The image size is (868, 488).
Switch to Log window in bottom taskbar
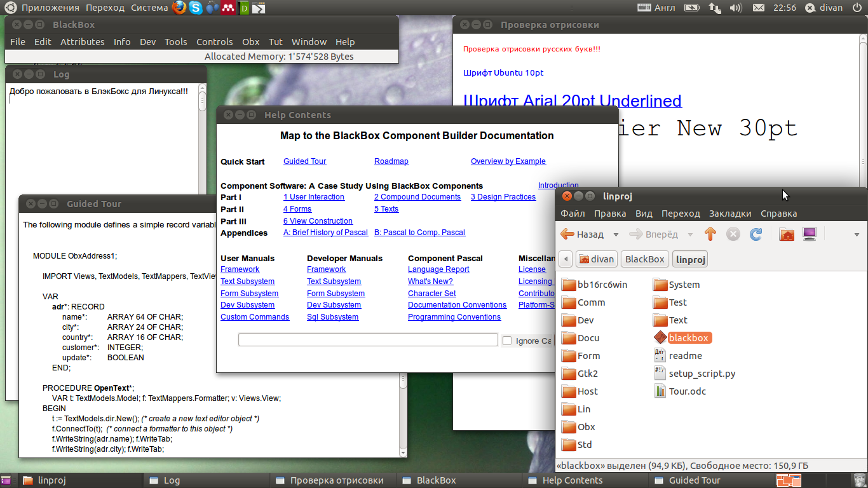(x=172, y=480)
